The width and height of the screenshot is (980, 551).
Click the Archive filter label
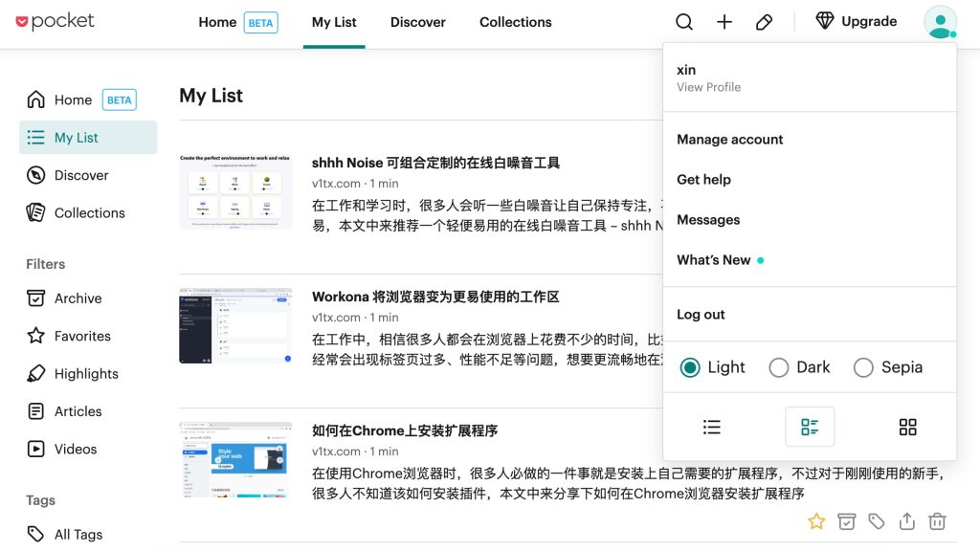tap(78, 298)
